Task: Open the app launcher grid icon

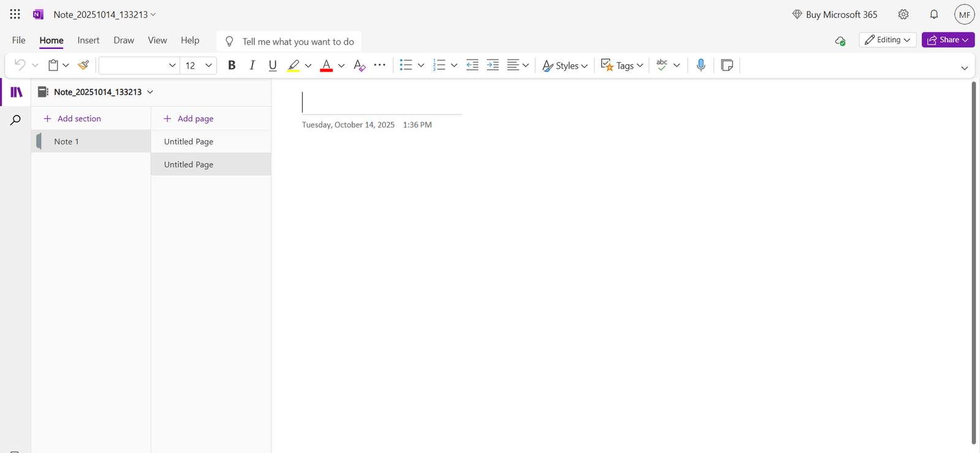Action: (15, 15)
